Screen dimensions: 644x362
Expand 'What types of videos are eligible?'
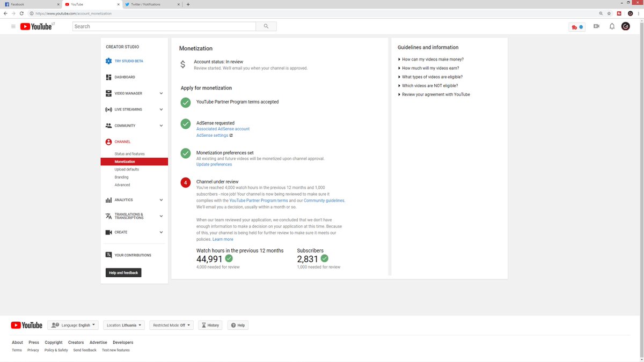[432, 77]
